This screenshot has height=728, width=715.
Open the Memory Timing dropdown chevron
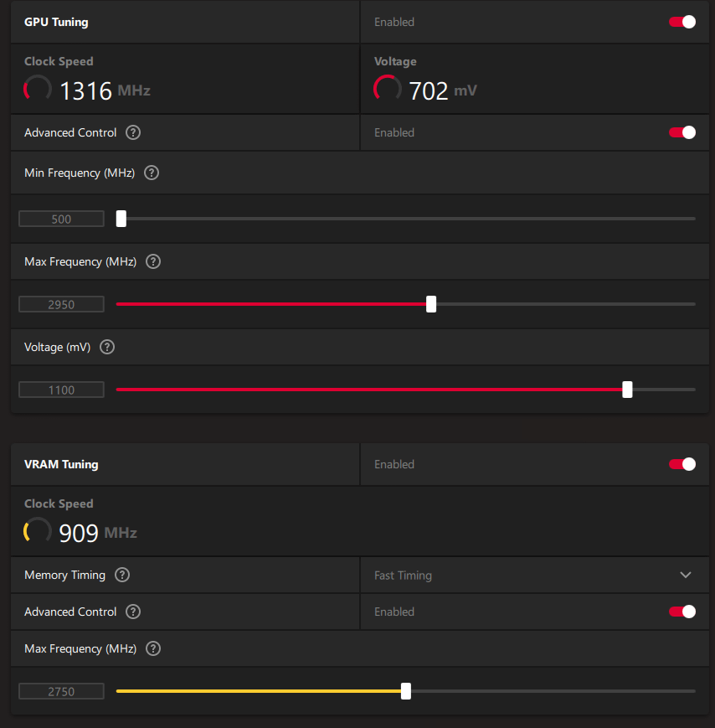[686, 576]
